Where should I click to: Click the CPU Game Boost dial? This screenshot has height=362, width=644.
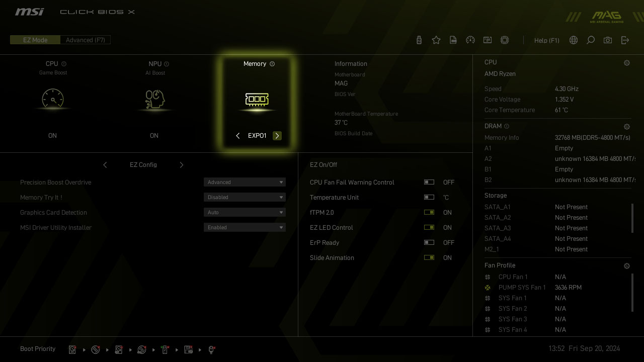pyautogui.click(x=53, y=99)
